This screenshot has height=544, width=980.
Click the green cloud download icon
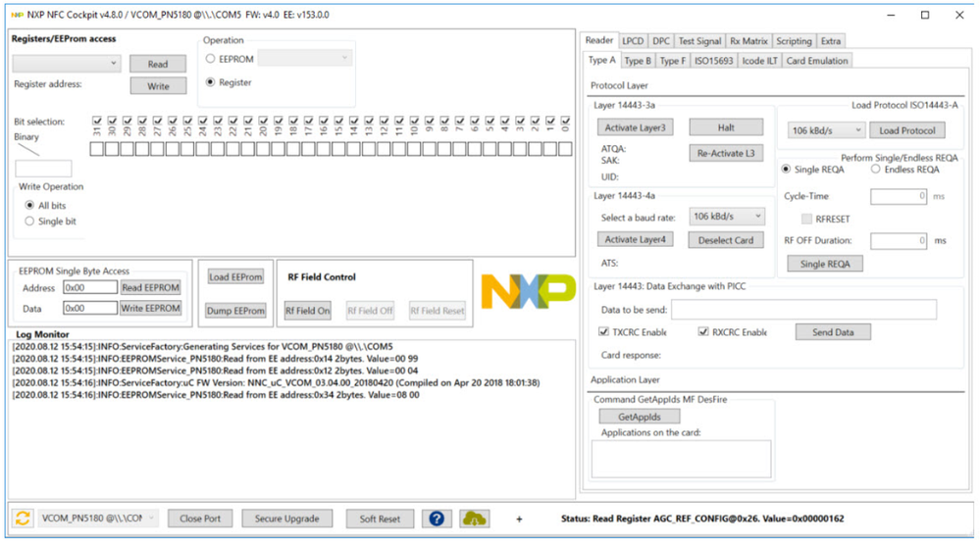pyautogui.click(x=475, y=519)
